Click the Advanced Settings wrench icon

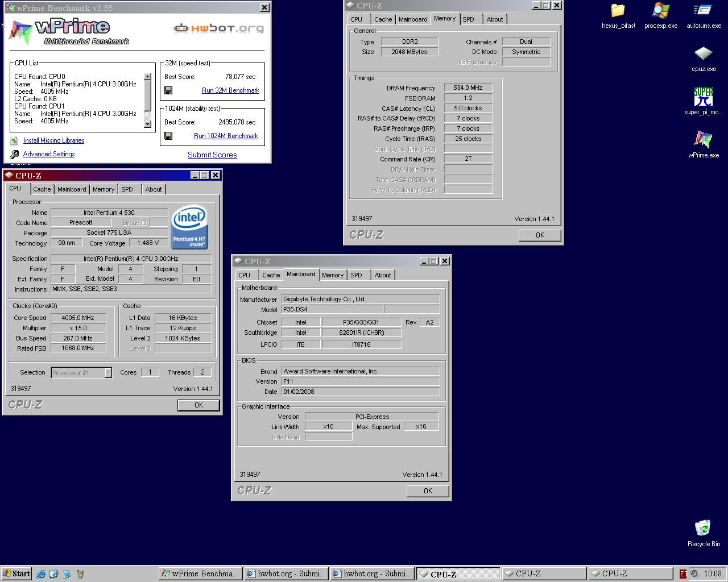point(14,154)
